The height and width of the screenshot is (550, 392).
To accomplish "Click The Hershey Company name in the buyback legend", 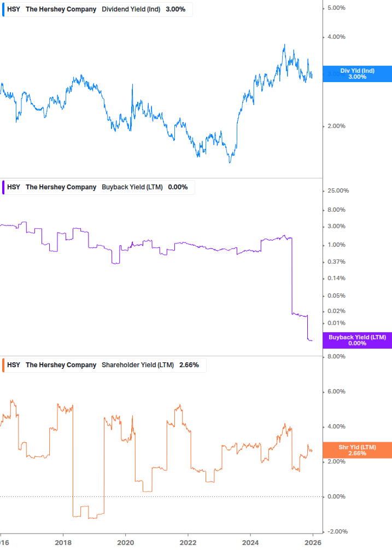I will (x=61, y=187).
